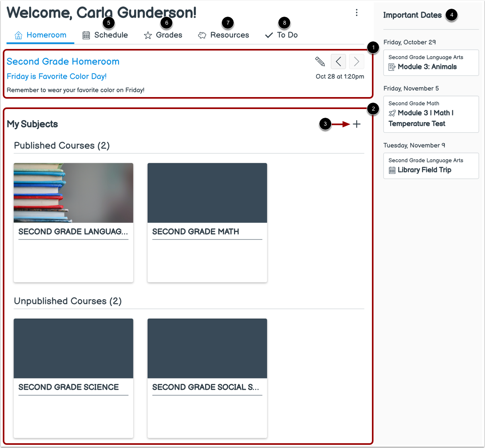Click the Welcome, Carla Gunderson! heading
485x448 pixels.
tap(102, 13)
